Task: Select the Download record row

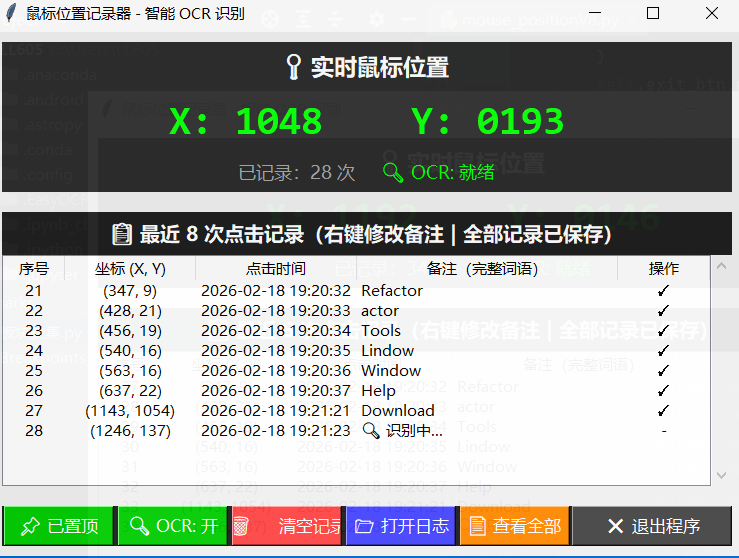Action: tap(397, 411)
